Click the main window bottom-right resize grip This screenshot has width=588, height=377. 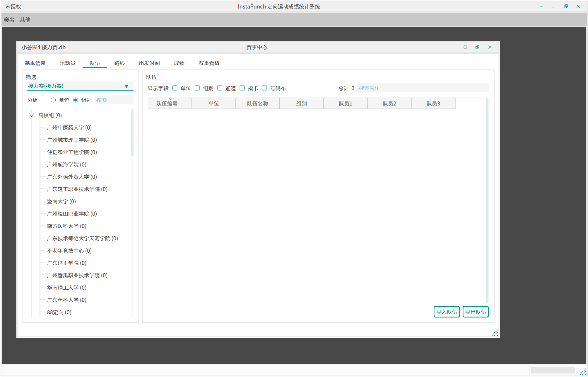[x=583, y=372]
